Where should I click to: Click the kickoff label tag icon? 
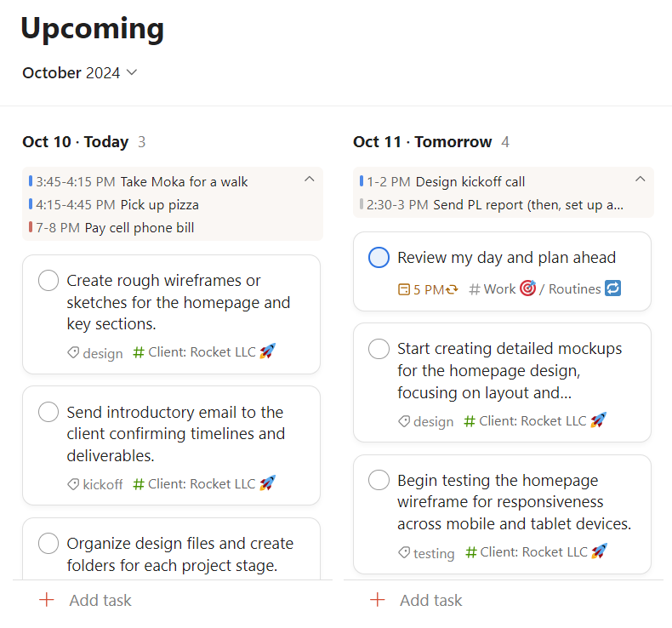73,484
